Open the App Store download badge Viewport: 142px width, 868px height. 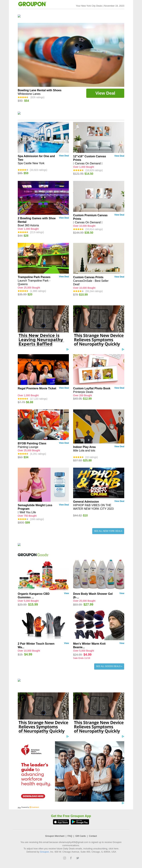pos(61,822)
